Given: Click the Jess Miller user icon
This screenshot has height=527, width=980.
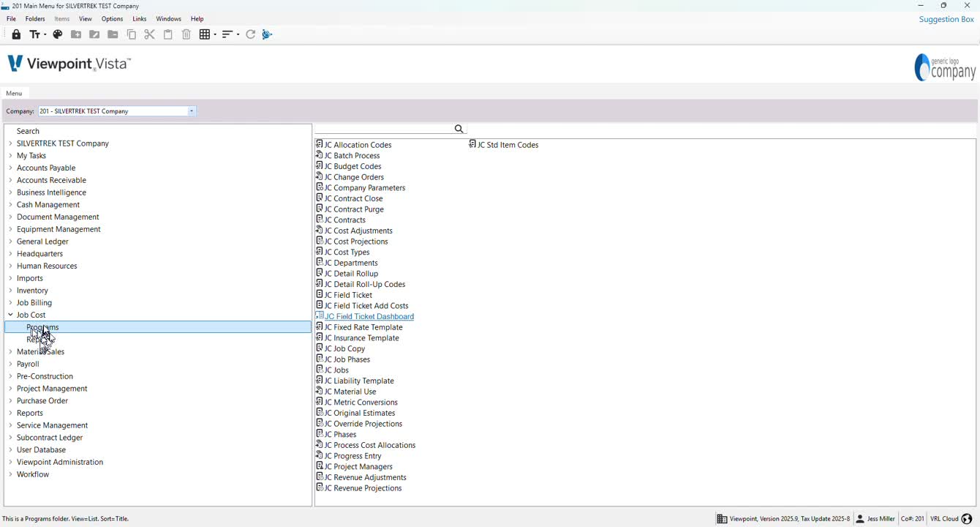Looking at the screenshot, I should tap(860, 519).
